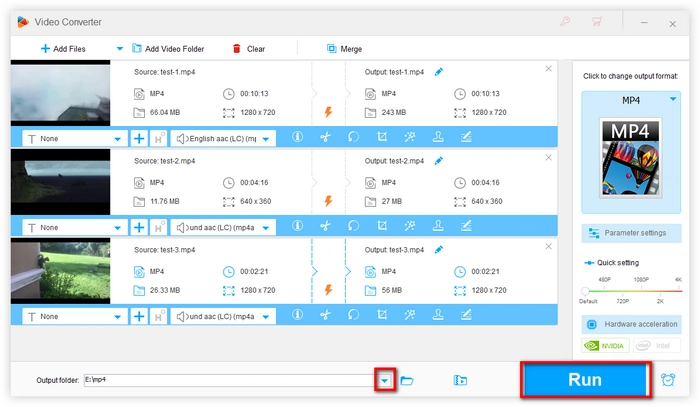The height and width of the screenshot is (407, 700).
Task: Adjust the Quick setting resolution slider handle
Action: [x=585, y=291]
